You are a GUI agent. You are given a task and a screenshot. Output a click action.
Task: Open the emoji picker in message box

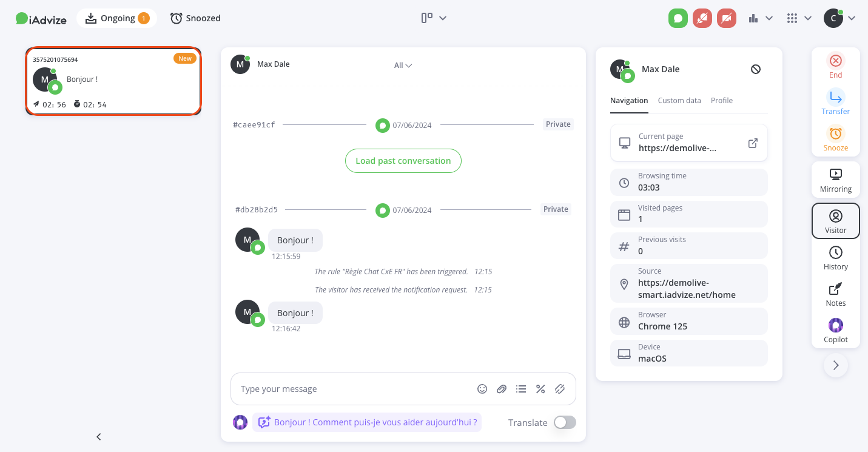pyautogui.click(x=482, y=389)
